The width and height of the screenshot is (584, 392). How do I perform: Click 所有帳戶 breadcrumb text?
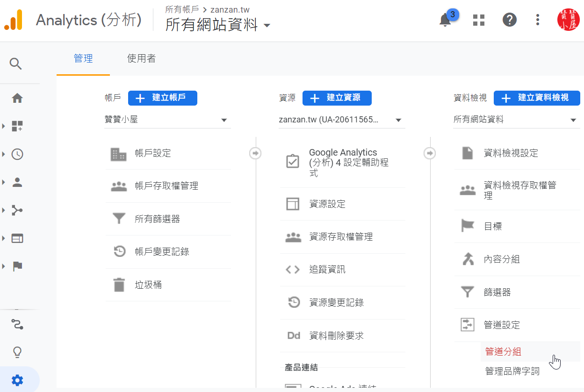pyautogui.click(x=182, y=9)
